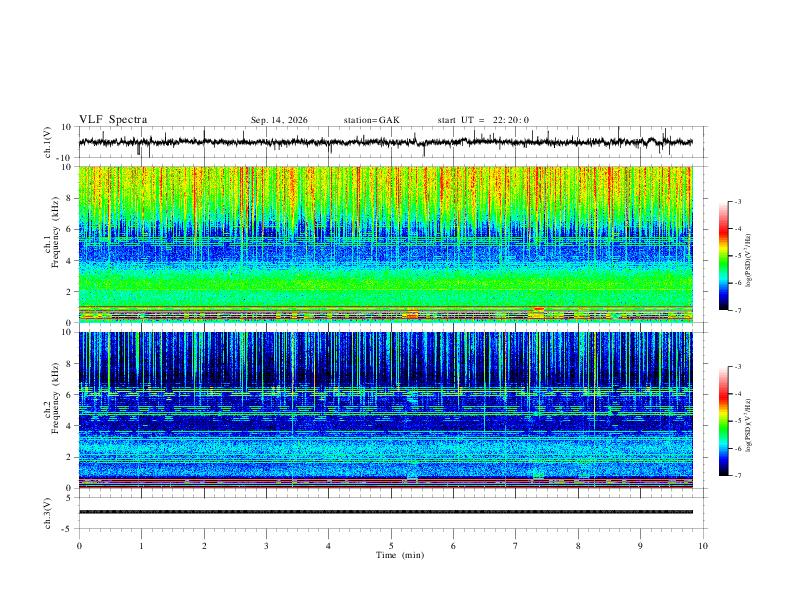792x612 pixels.
Task: Click the 5 minute tick on time axis
Action: (391, 546)
